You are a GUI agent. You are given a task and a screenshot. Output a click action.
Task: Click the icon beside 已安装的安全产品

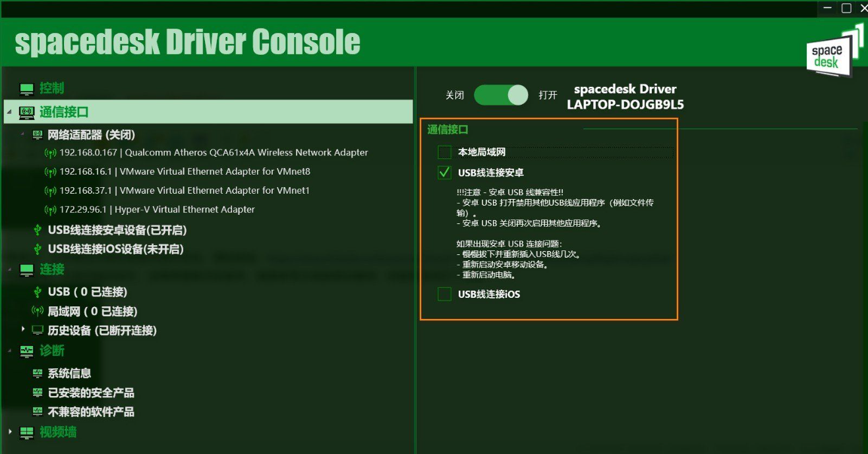point(38,393)
